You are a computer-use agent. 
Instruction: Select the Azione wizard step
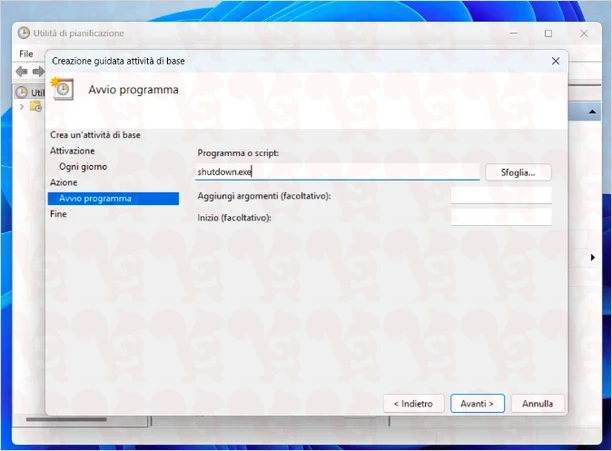tap(64, 183)
